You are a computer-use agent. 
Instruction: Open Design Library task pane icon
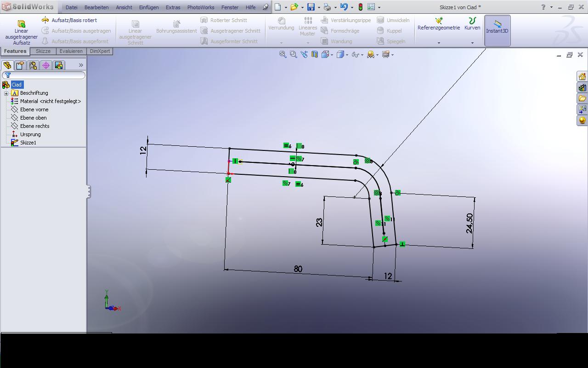(x=582, y=87)
